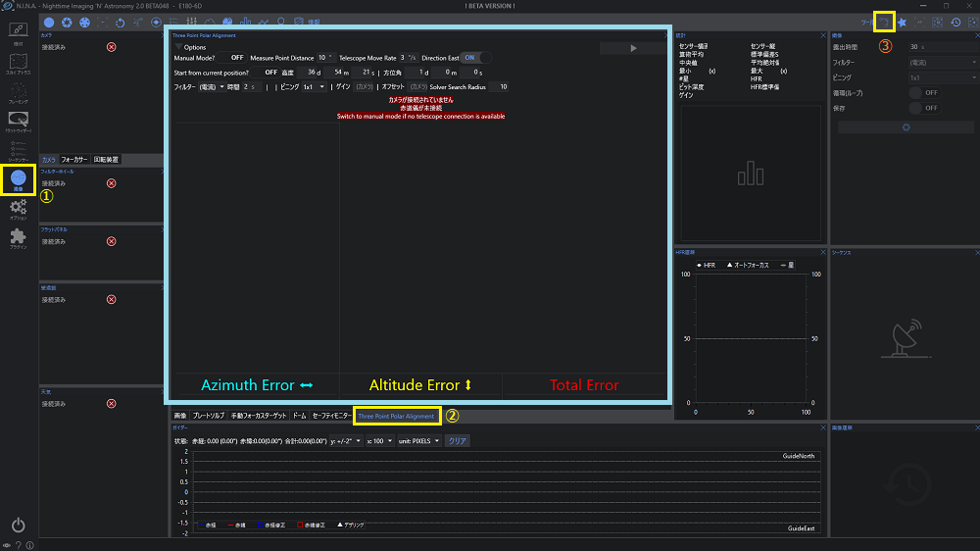Click the 露出時間 exposure time field
Screen dimensions: 980x551
click(x=943, y=47)
